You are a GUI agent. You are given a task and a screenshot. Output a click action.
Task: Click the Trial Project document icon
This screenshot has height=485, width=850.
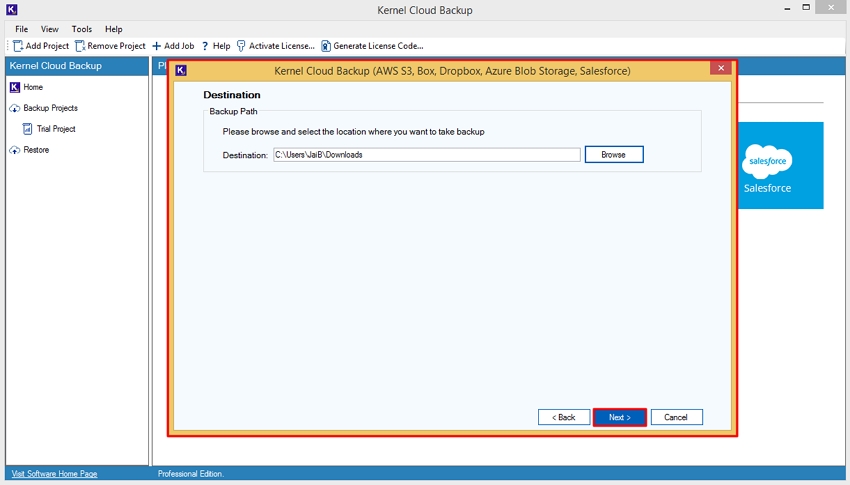[x=27, y=129]
